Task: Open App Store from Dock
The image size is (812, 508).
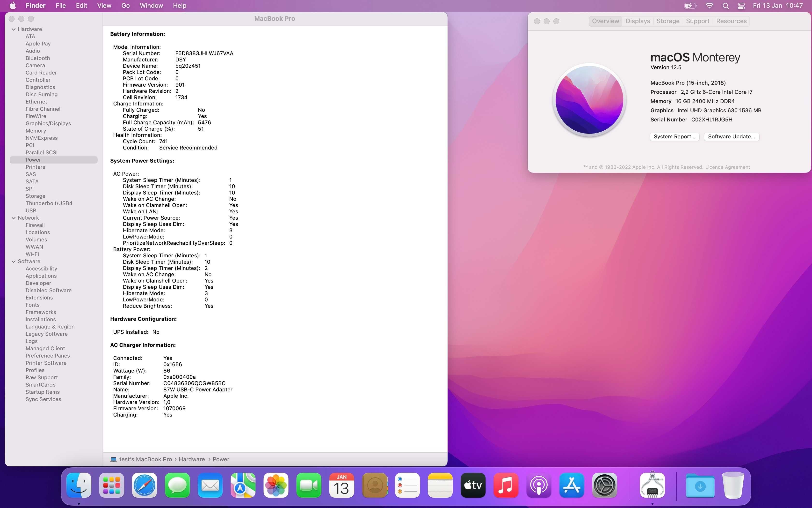Action: 572,486
